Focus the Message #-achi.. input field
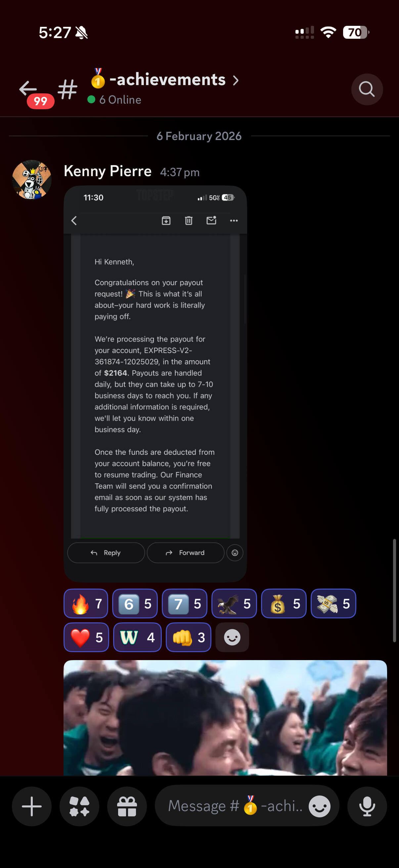399x868 pixels. (x=235, y=806)
